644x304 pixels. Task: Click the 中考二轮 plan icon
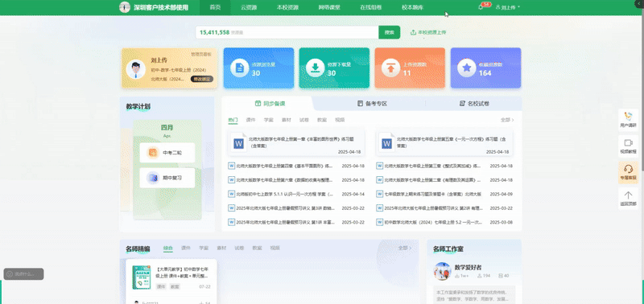coord(153,153)
